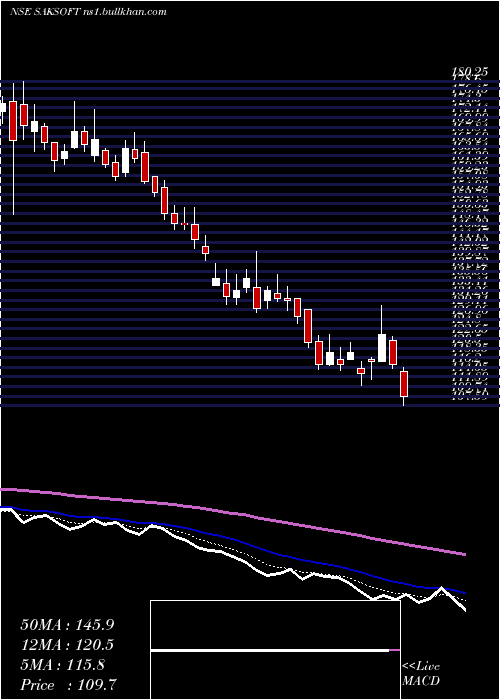Click the NSE SAKSOFT ns1.bullkhan.com chart title
This screenshot has height=700, width=500.
coord(88,12)
